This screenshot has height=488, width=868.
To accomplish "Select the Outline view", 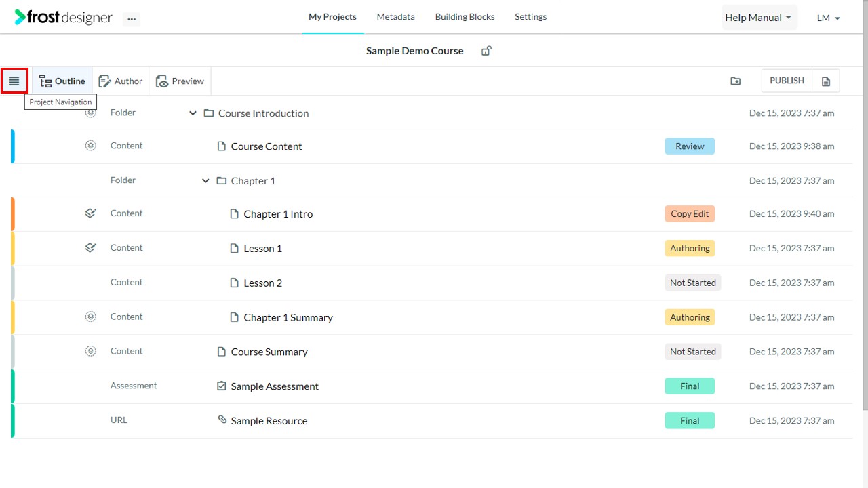I will pos(62,81).
